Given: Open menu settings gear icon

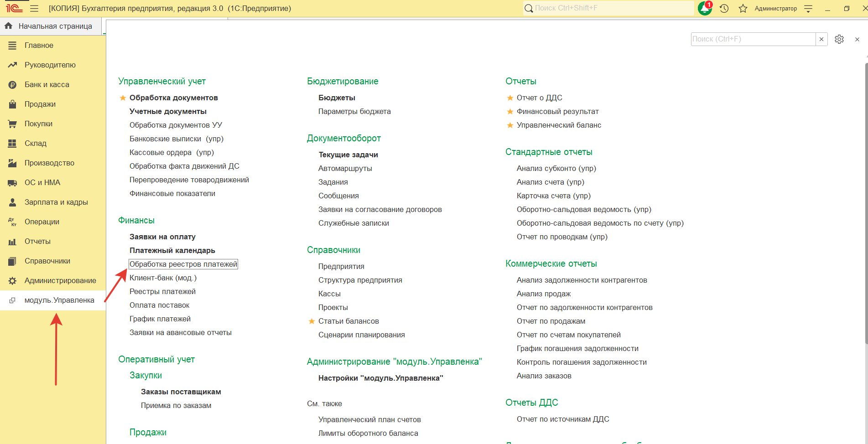Looking at the screenshot, I should pyautogui.click(x=839, y=39).
